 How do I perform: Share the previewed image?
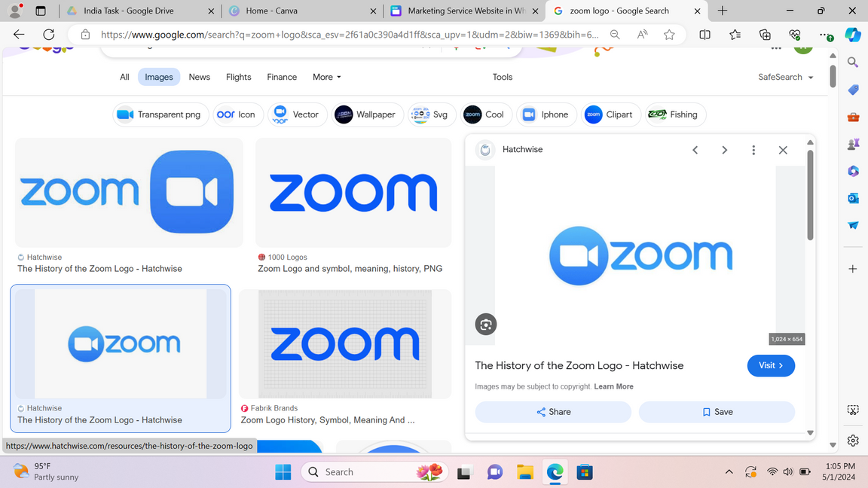coord(553,412)
